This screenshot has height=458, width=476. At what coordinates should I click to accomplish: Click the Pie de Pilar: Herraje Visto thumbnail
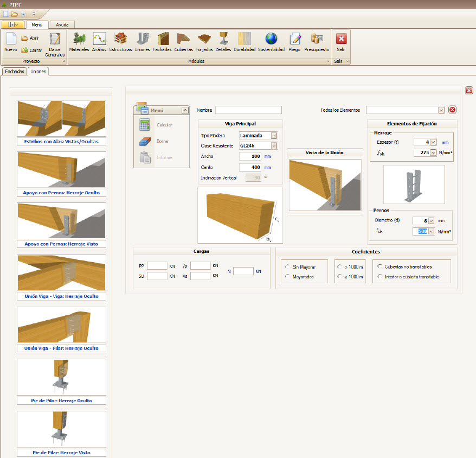point(61,429)
